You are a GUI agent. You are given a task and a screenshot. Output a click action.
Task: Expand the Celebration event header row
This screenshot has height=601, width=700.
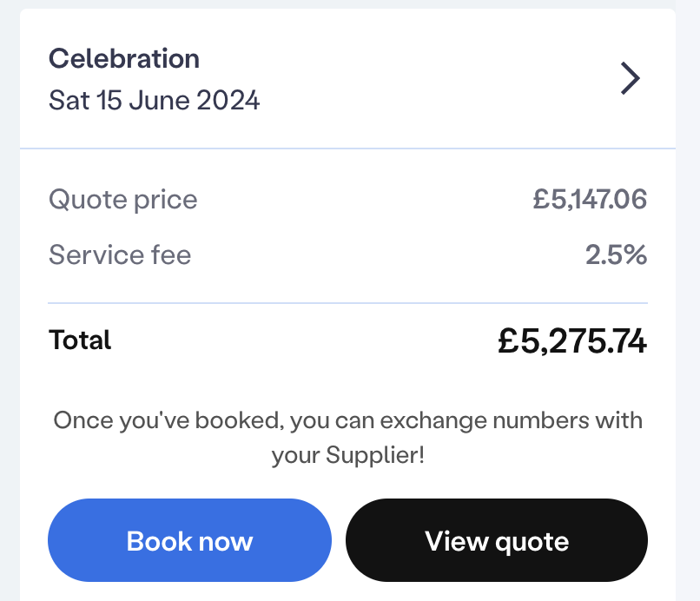point(347,78)
